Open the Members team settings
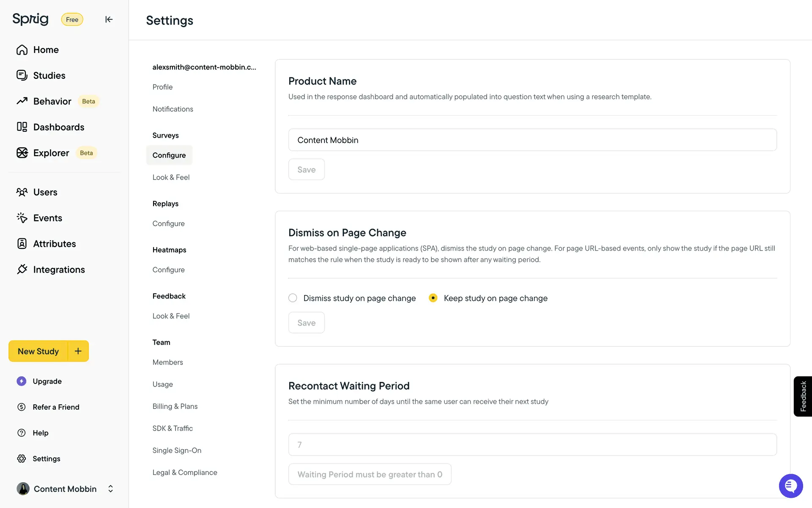The height and width of the screenshot is (508, 812). [167, 362]
